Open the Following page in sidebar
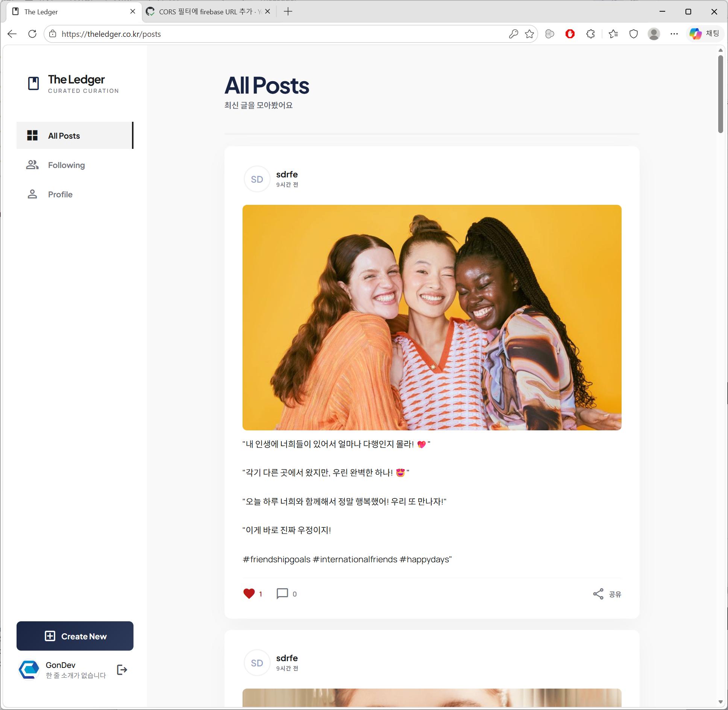The width and height of the screenshot is (728, 710). 66,165
